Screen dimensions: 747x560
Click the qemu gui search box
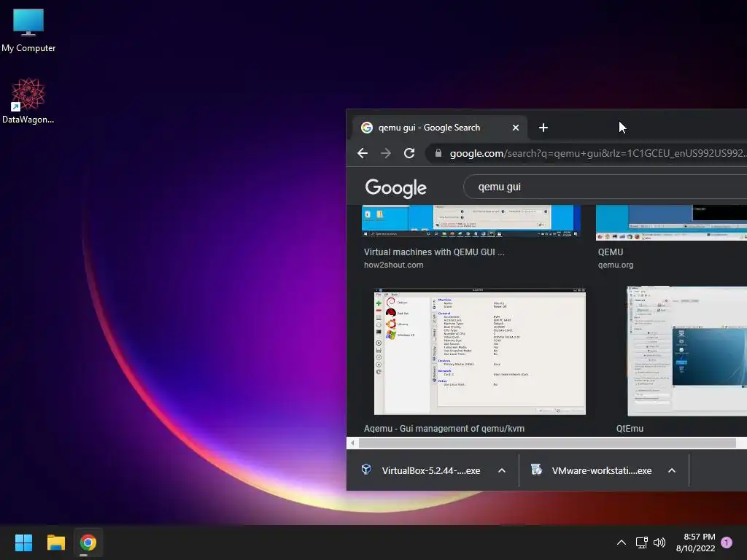pos(605,187)
